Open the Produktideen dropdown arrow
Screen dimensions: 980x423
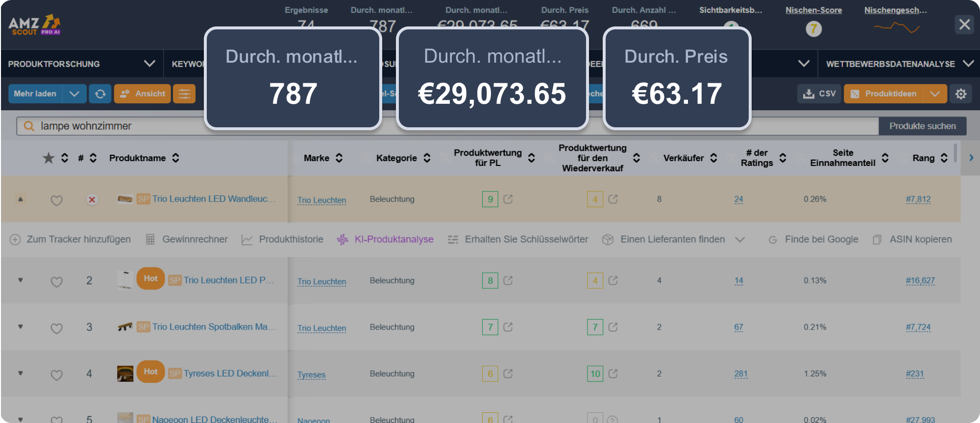click(935, 94)
